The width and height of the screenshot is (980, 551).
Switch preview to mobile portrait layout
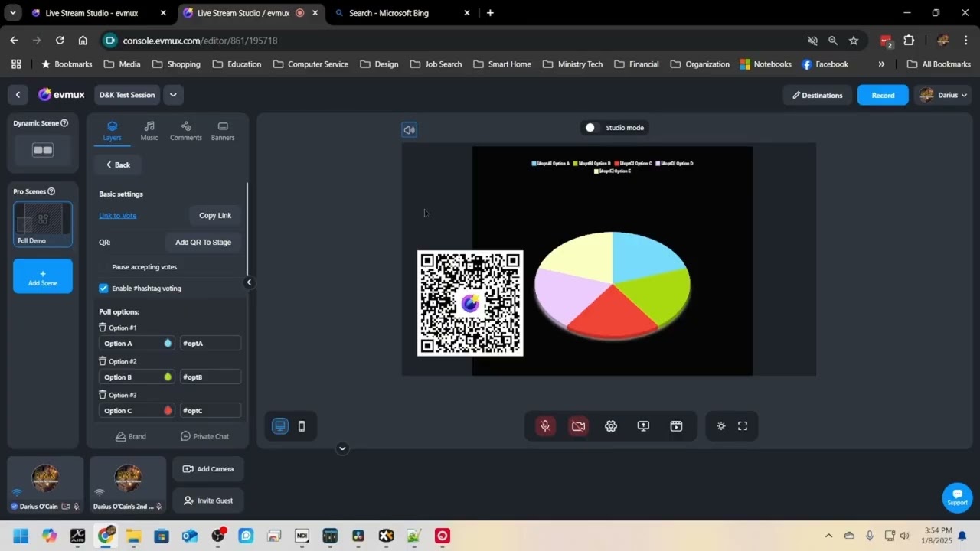(x=302, y=426)
